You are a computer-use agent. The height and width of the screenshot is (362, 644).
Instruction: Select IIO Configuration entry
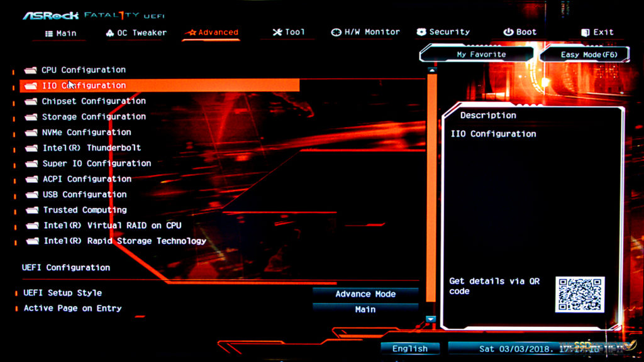(159, 85)
